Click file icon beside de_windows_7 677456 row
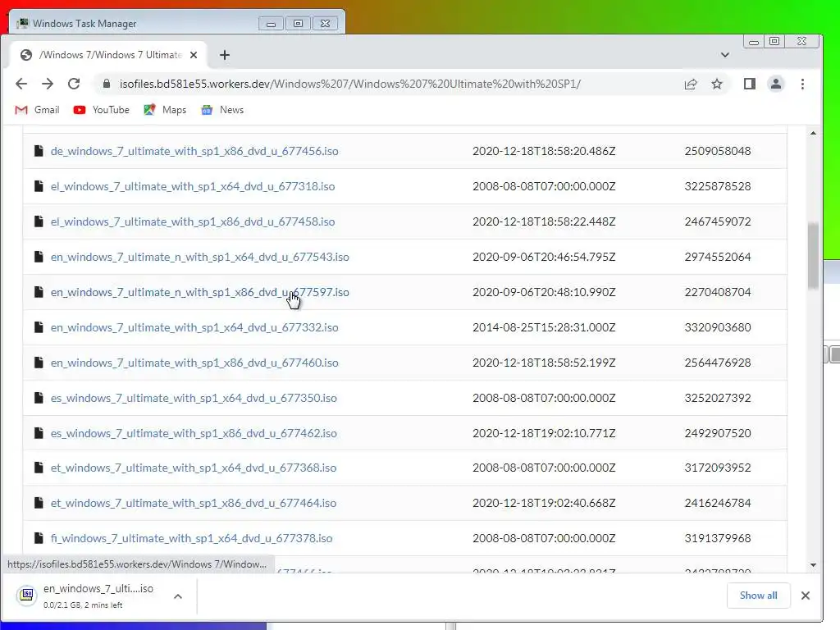This screenshot has height=630, width=840. [39, 151]
